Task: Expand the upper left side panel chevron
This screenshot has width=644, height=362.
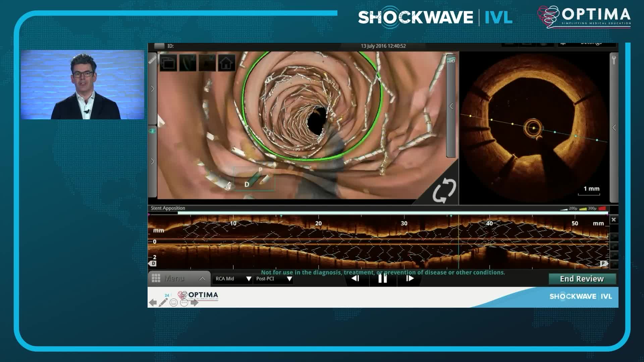Action: click(152, 89)
